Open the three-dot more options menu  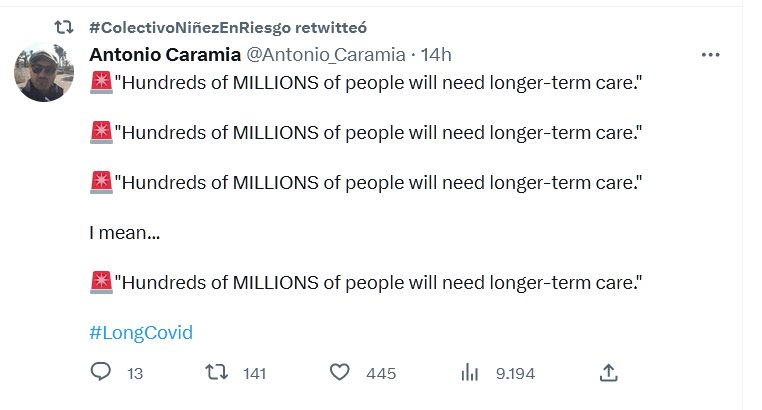tap(711, 54)
